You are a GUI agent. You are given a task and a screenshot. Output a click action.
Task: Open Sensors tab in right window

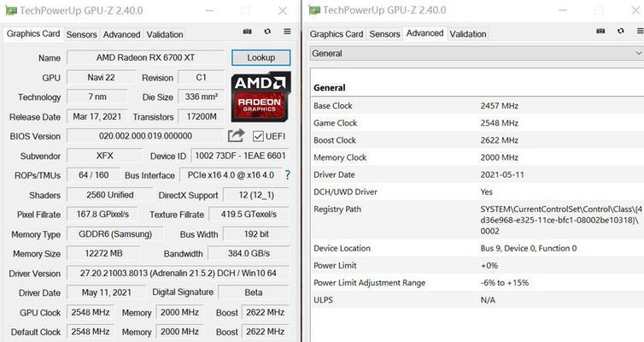point(384,34)
